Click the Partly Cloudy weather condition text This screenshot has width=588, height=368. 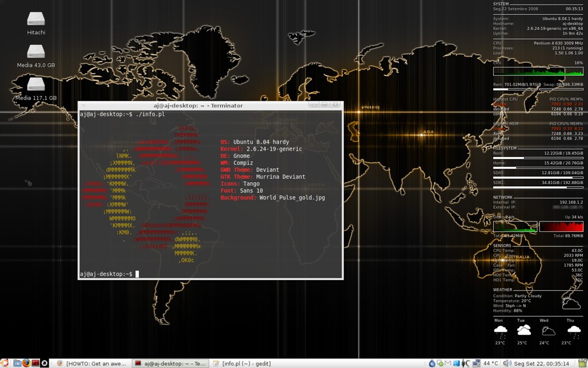point(528,296)
